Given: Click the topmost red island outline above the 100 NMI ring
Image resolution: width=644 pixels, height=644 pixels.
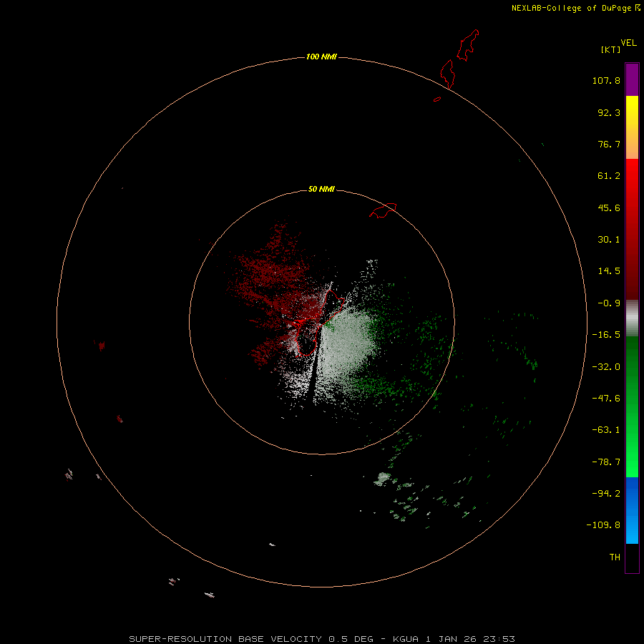Looking at the screenshot, I should (468, 45).
